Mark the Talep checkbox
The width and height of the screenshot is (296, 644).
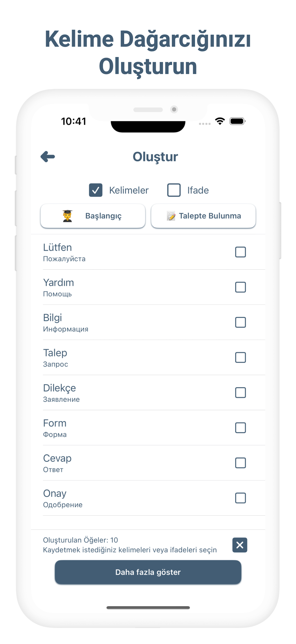240,357
